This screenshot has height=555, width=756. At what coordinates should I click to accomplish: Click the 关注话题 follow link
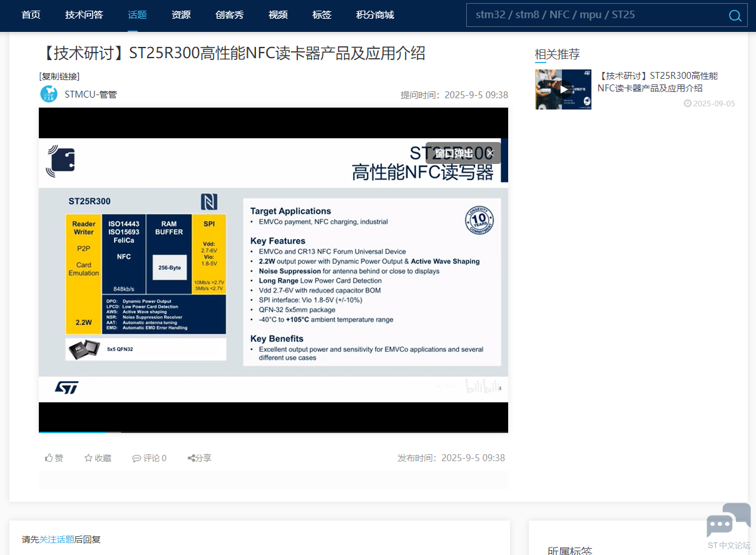pyautogui.click(x=57, y=539)
